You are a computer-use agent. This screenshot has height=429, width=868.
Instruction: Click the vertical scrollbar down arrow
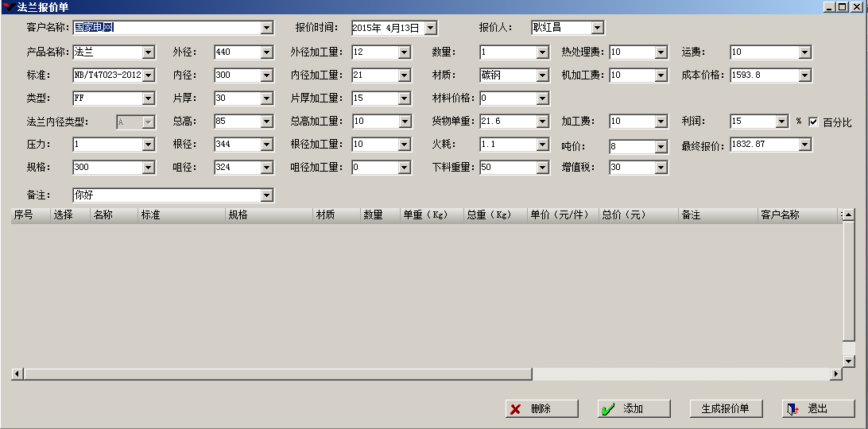pyautogui.click(x=848, y=361)
